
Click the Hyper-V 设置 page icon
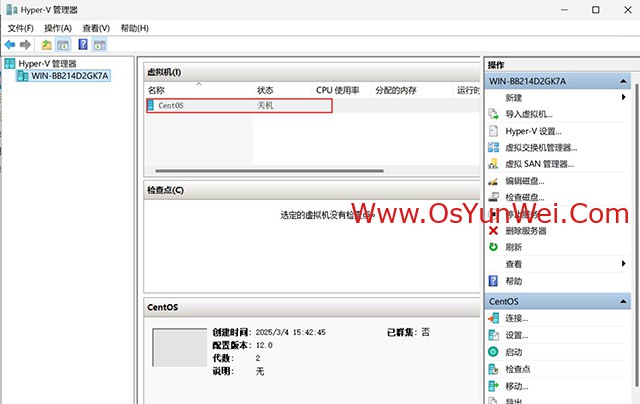[493, 131]
